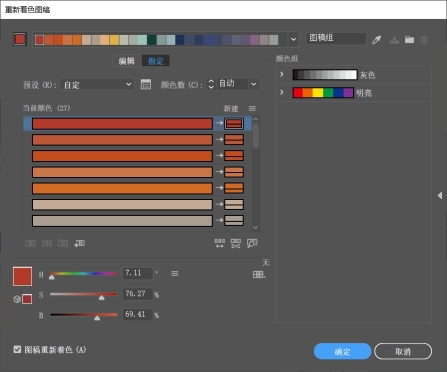Image resolution: width=447 pixels, height=372 pixels.
Task: Click the 灰色 grayscale gradient strip
Action: click(325, 75)
